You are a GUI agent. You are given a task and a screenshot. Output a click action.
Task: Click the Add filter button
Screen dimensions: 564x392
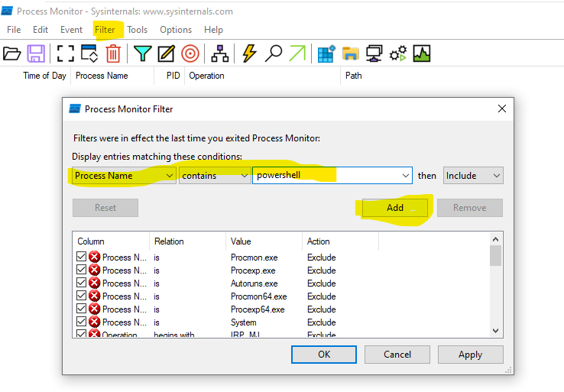[395, 208]
